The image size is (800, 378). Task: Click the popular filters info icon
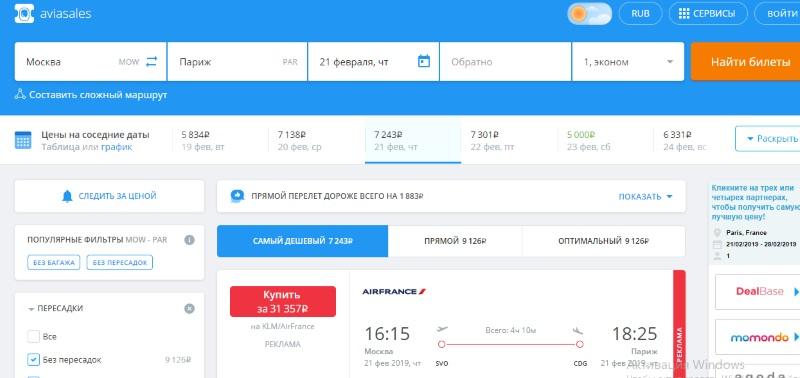189,240
